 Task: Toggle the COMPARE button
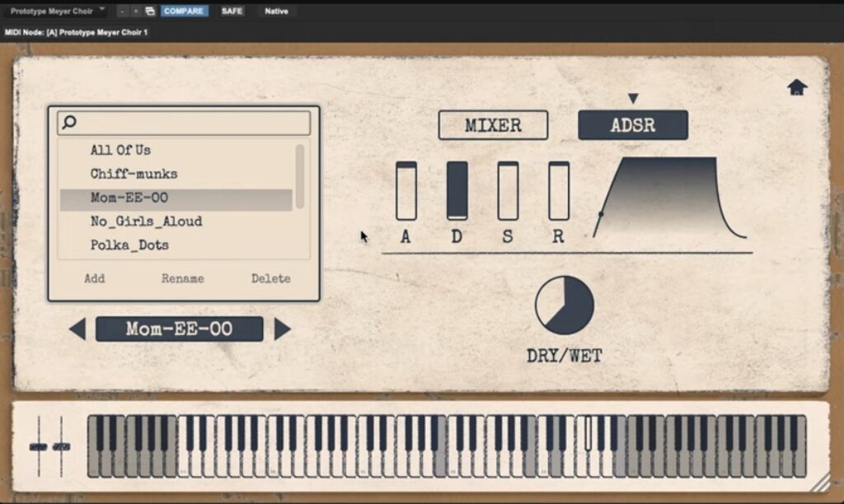[184, 11]
